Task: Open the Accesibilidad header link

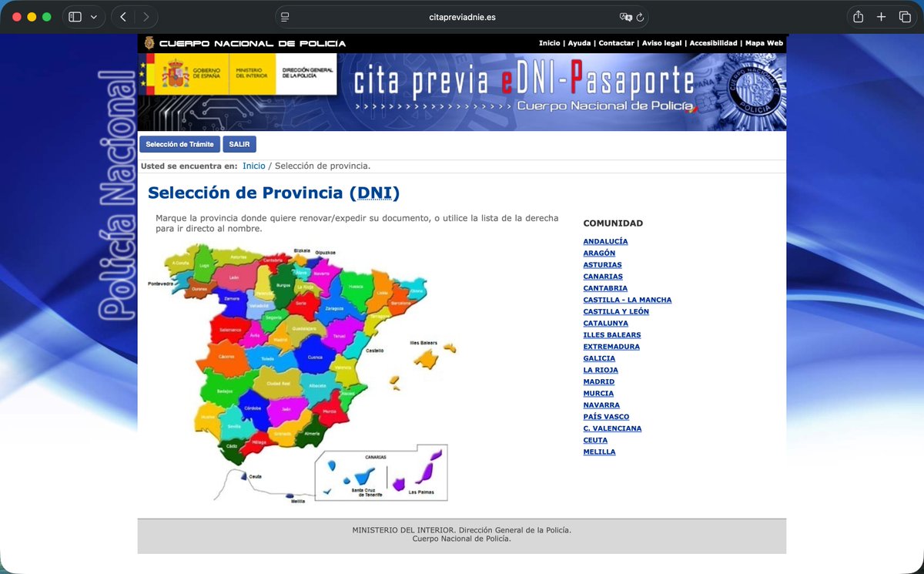Action: point(713,43)
